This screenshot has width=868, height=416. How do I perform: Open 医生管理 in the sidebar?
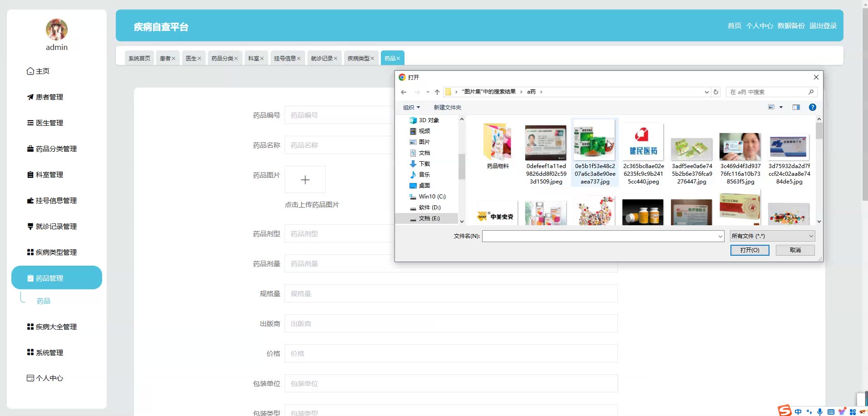45,123
